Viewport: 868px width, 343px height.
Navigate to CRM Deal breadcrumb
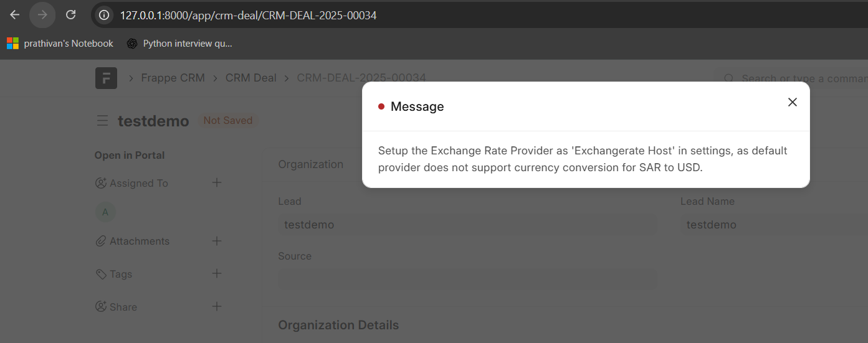[x=250, y=78]
